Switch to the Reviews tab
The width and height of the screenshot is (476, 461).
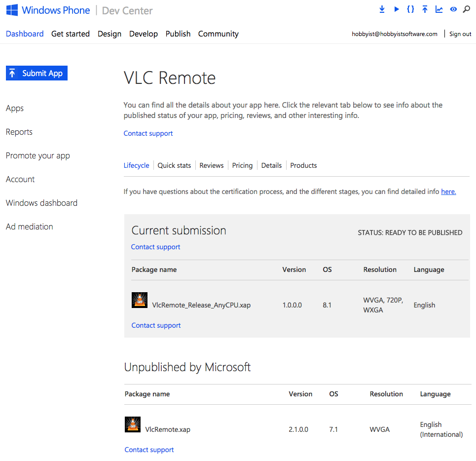pos(212,165)
